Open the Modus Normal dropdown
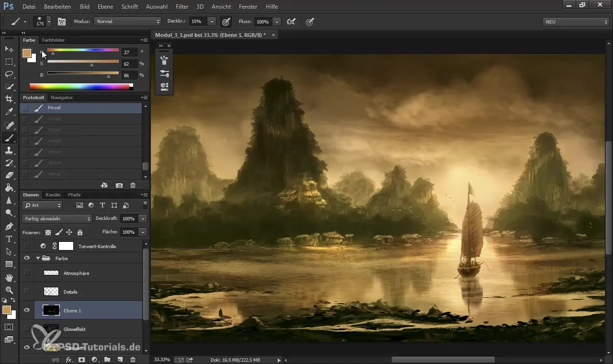This screenshot has height=364, width=613. coord(127,22)
